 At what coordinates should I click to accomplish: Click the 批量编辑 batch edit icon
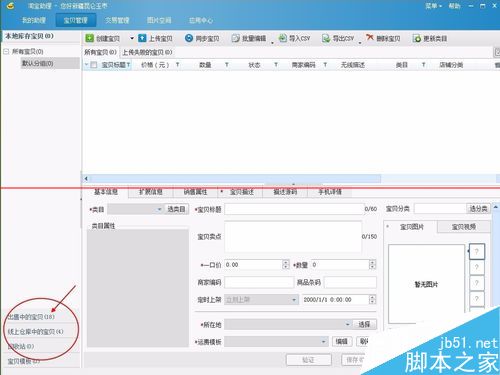click(236, 38)
